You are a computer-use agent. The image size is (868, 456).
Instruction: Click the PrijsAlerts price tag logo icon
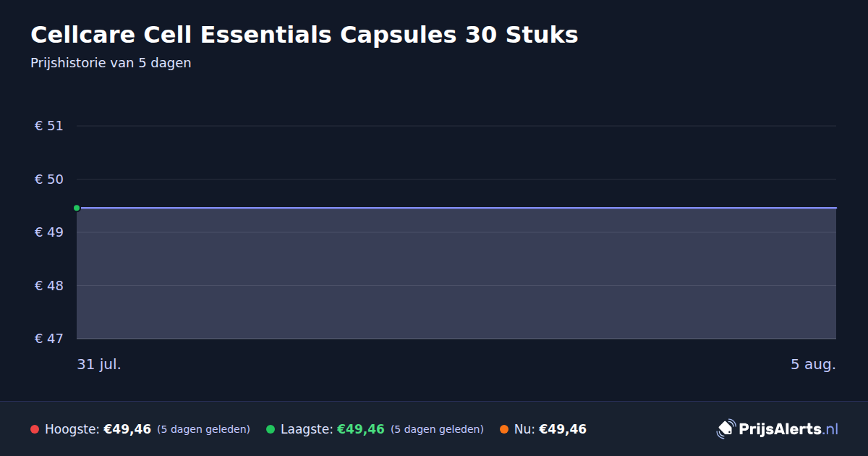(726, 429)
